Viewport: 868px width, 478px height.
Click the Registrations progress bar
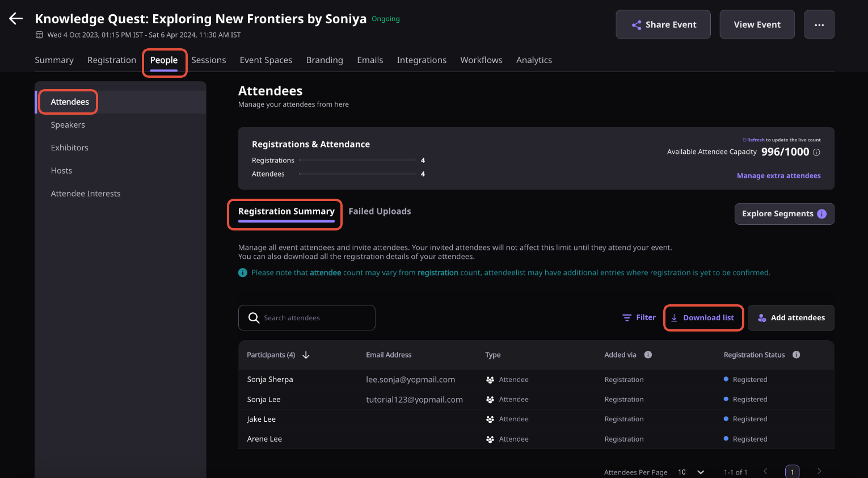pyautogui.click(x=357, y=161)
